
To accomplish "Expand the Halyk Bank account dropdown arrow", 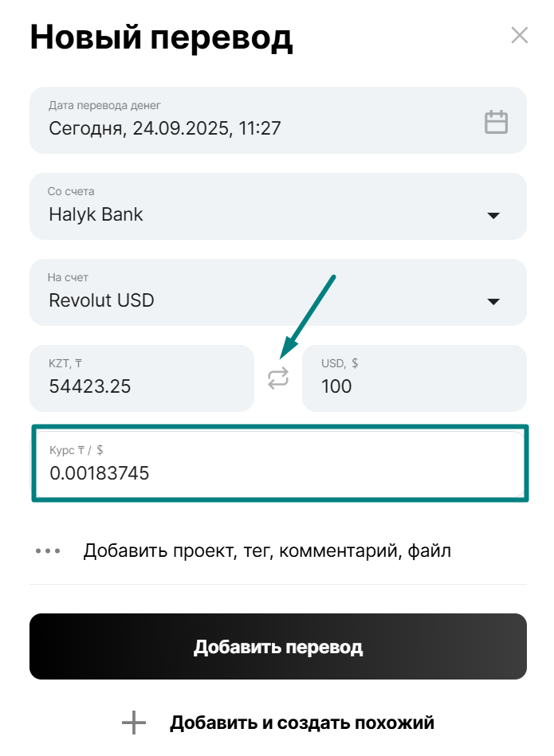I will point(493,216).
